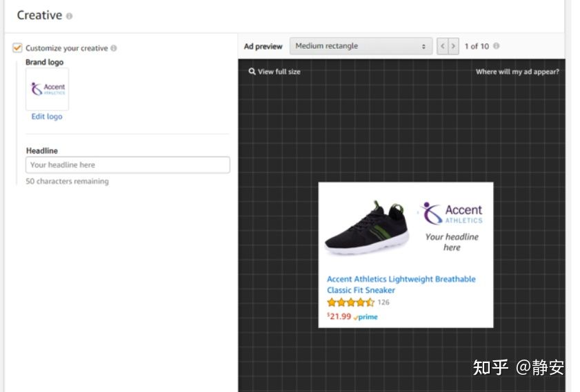Click the prime badge in ad

[x=366, y=317]
